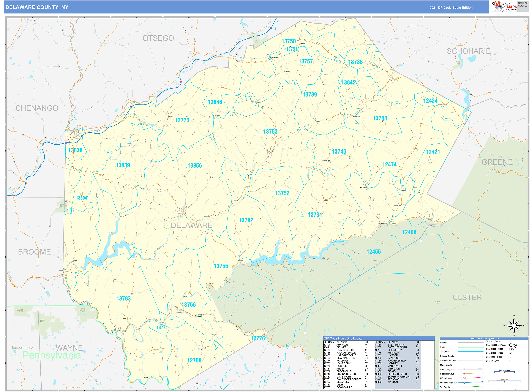Click the County Highways route marker in legend
Screen dimensions: 532x392
[x=464, y=369]
